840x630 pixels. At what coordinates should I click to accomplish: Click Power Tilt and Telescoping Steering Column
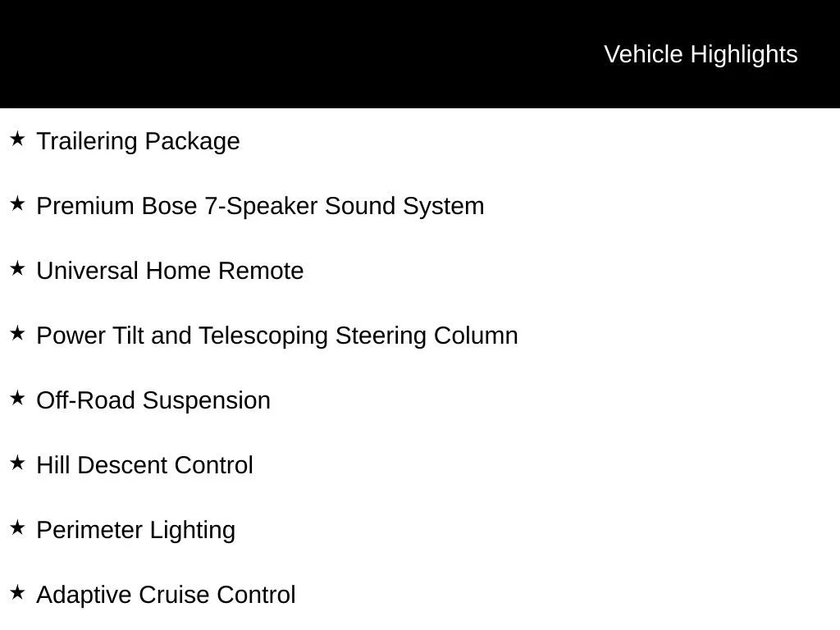click(277, 336)
